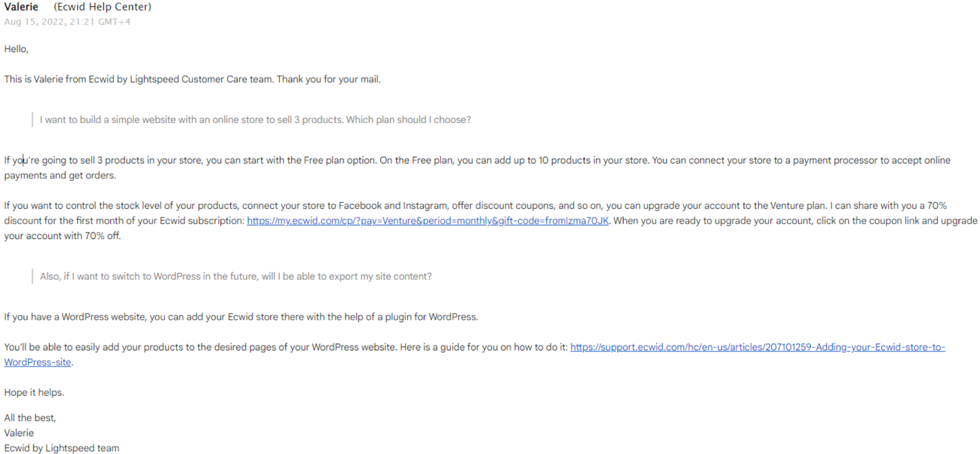Click the quoted question about which plan

(x=255, y=119)
